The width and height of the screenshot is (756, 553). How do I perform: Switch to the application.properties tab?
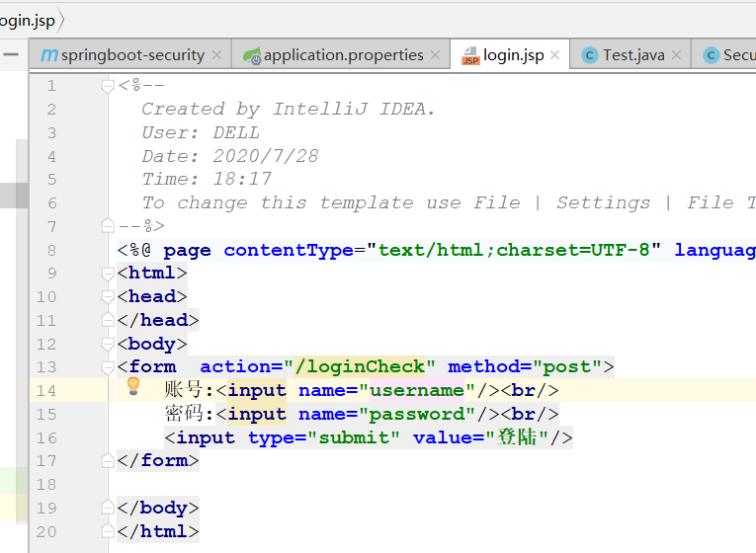(343, 55)
